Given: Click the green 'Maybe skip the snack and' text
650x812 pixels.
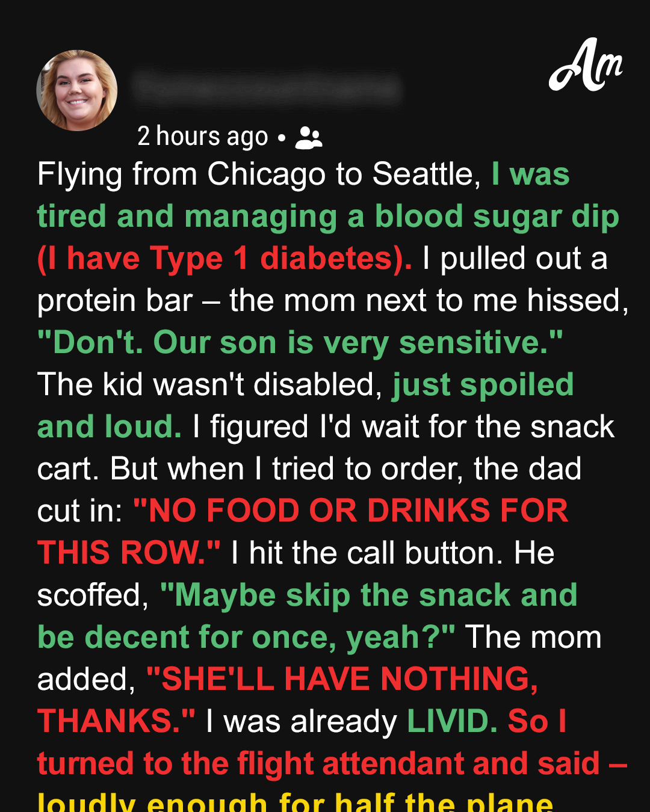Looking at the screenshot, I should coord(369,595).
